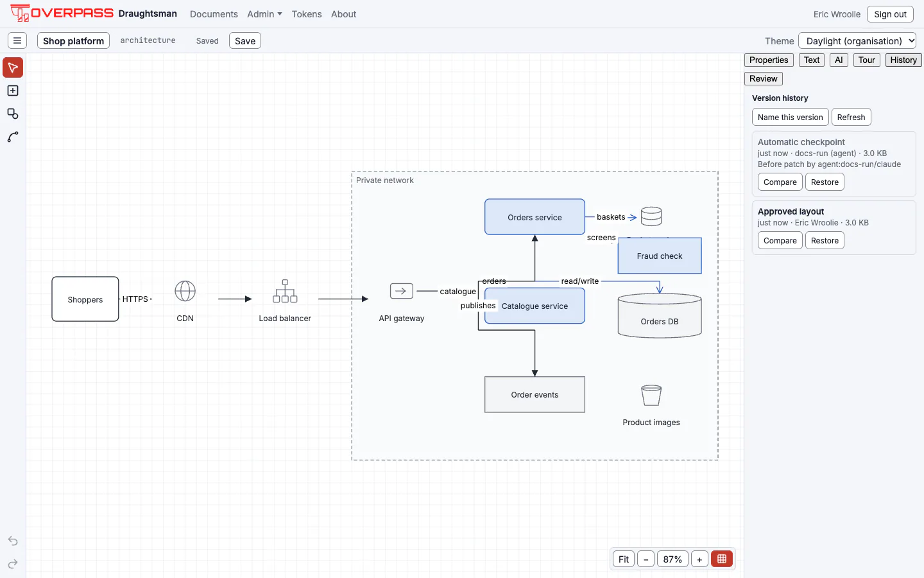Open the Tour tab
The image size is (924, 578).
click(867, 60)
